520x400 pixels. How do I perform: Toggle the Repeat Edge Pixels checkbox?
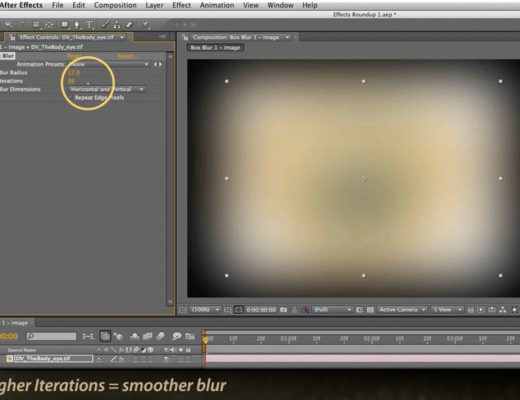[70, 98]
